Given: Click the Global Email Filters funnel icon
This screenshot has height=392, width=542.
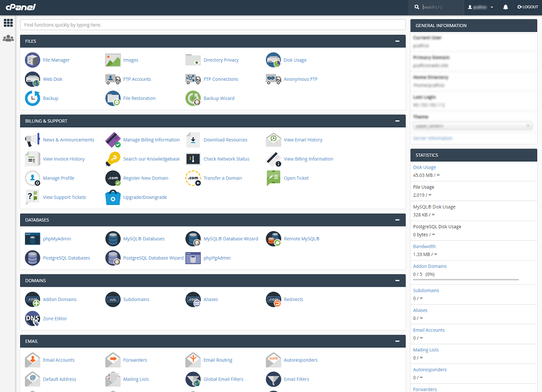Looking at the screenshot, I should (193, 379).
